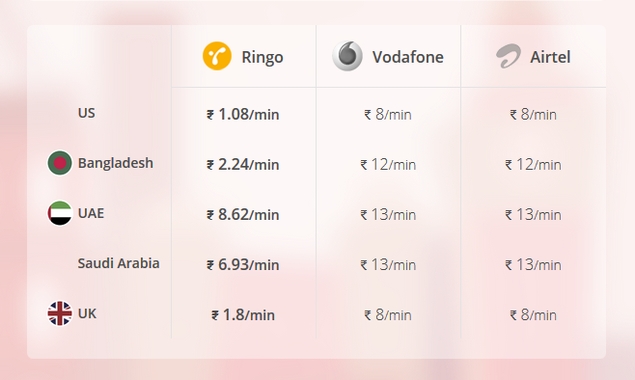
Task: Select the UK flag icon
Action: click(x=60, y=313)
